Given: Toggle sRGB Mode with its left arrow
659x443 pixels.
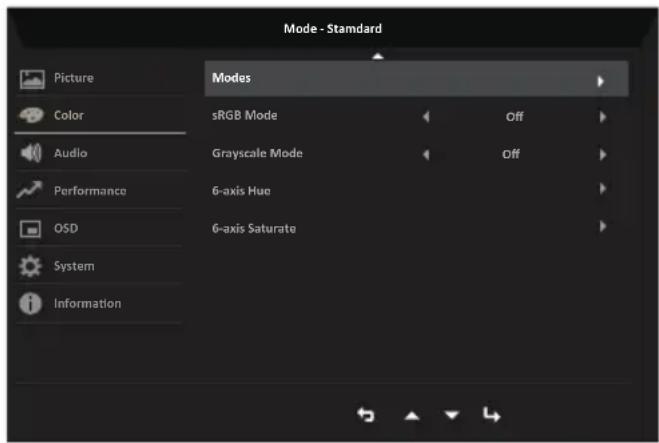Looking at the screenshot, I should tap(426, 117).
